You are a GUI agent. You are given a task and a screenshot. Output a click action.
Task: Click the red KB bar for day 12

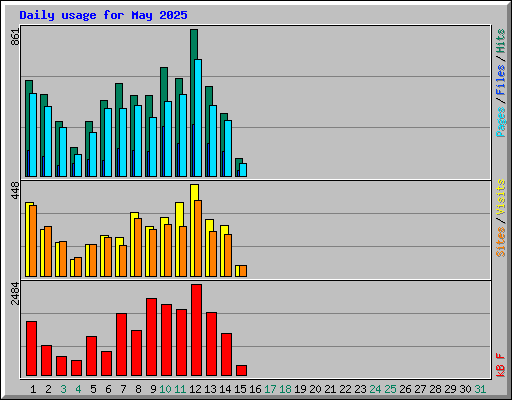(x=197, y=330)
